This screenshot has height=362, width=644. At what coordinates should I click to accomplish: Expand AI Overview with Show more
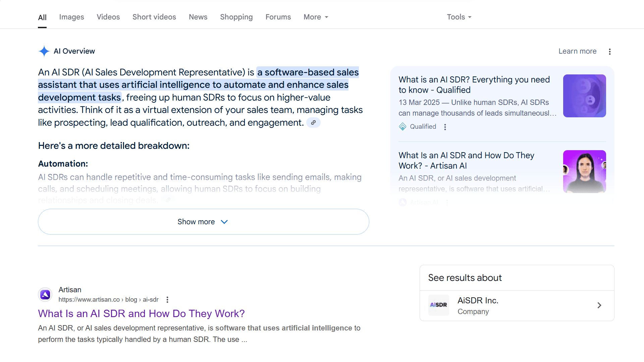[x=203, y=222]
